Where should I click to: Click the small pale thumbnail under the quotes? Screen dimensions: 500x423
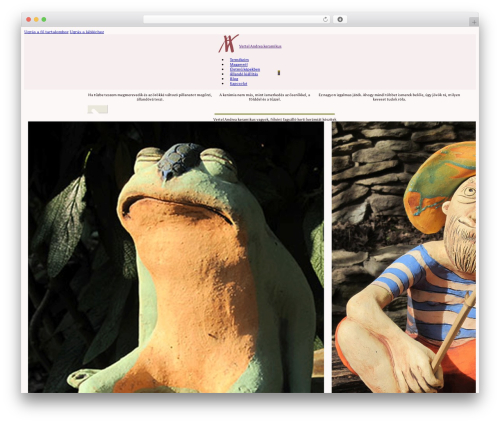click(98, 109)
